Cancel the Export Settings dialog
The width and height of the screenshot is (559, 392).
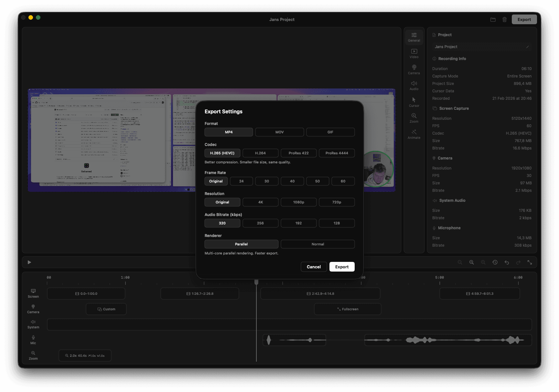[314, 266]
